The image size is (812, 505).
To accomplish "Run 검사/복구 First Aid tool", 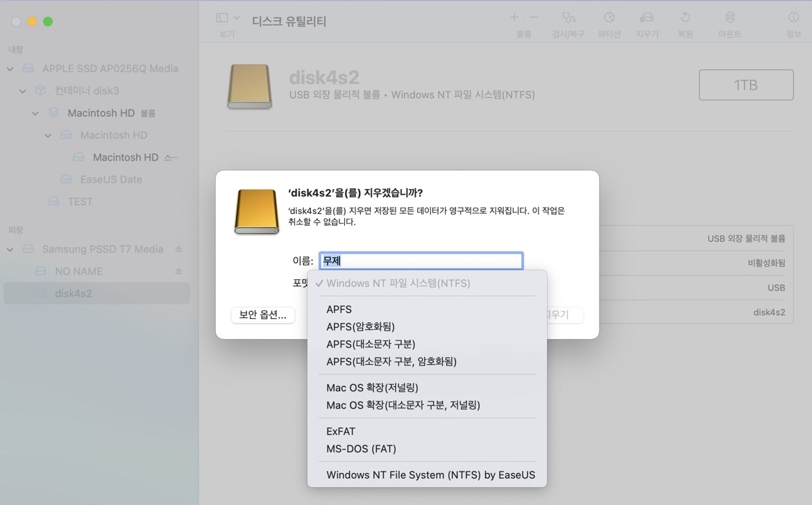I will click(x=568, y=17).
